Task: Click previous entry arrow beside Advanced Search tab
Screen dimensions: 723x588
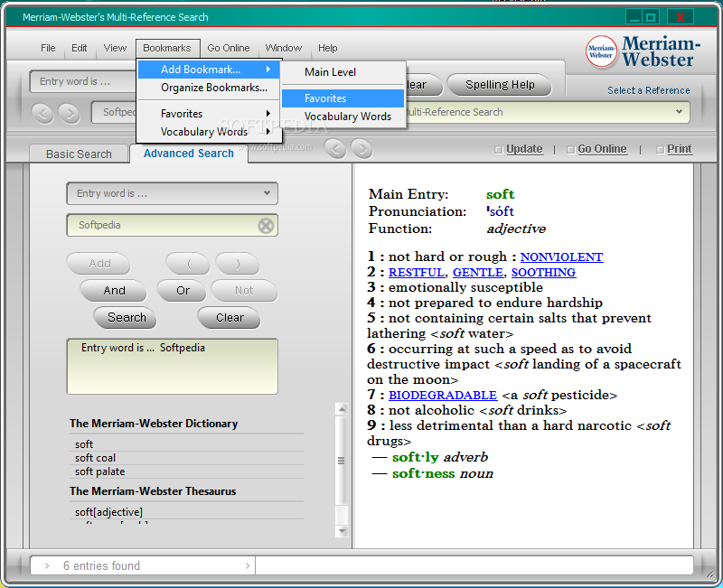Action: click(335, 148)
